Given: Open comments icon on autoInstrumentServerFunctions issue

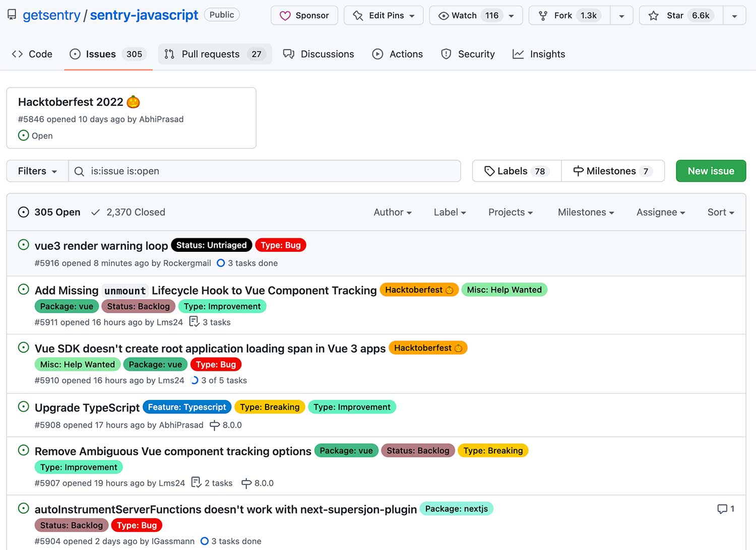Looking at the screenshot, I should point(722,509).
